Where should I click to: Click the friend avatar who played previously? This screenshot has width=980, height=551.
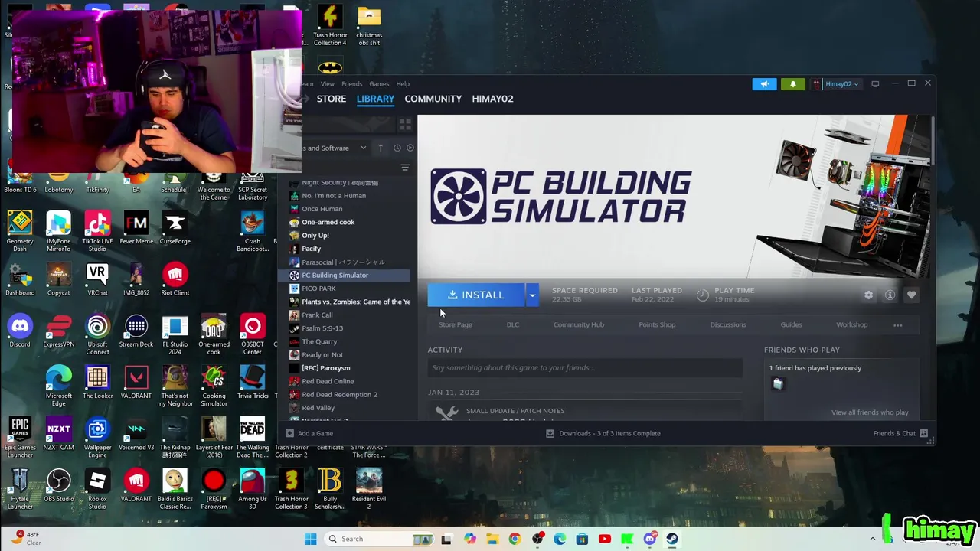point(778,384)
